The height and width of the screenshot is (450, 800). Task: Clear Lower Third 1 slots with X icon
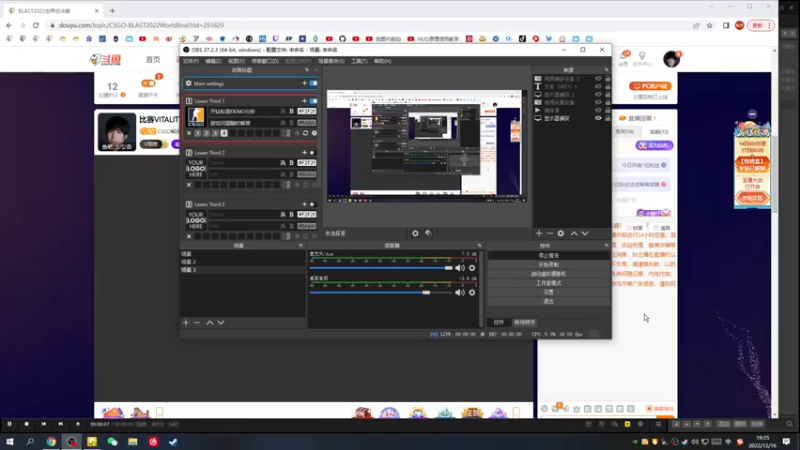pyautogui.click(x=189, y=133)
